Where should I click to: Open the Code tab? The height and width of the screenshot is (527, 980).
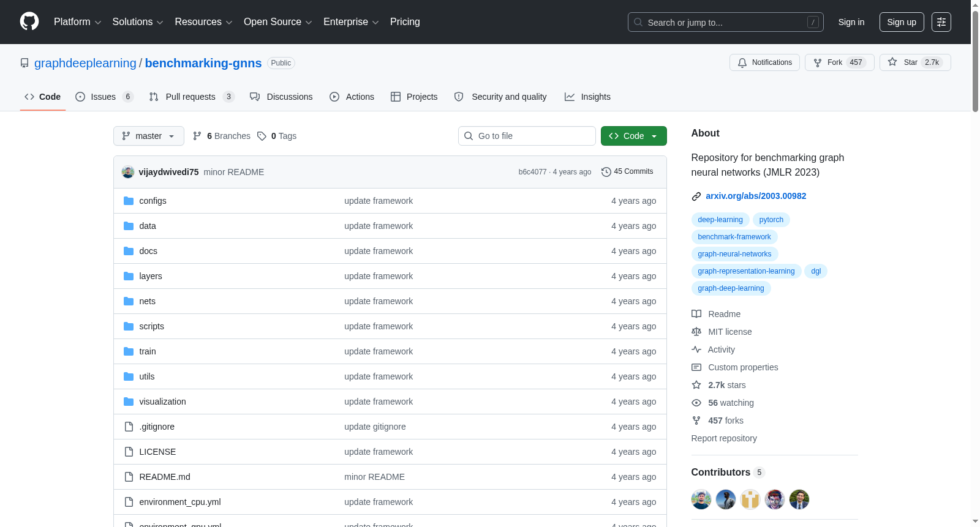pyautogui.click(x=43, y=97)
